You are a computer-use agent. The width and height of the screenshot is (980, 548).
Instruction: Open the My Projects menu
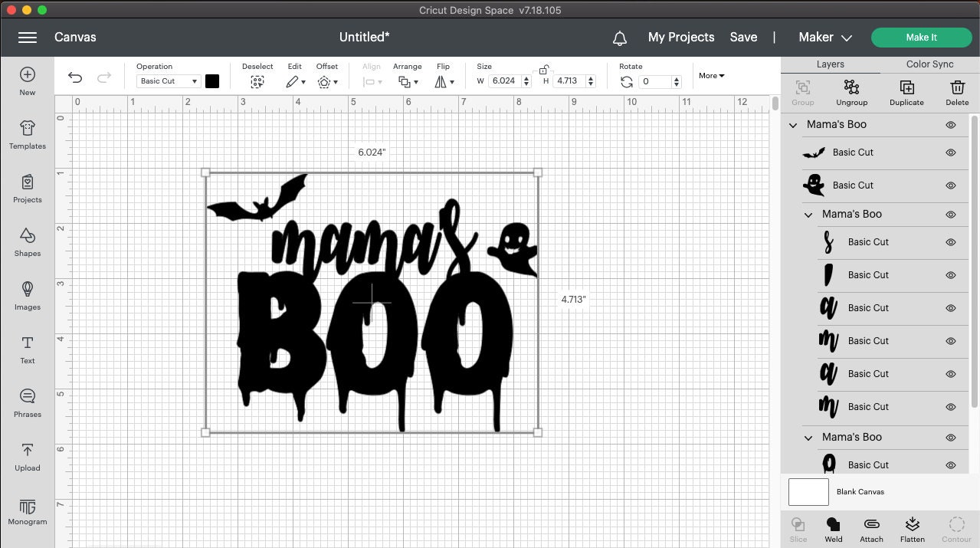pos(680,37)
